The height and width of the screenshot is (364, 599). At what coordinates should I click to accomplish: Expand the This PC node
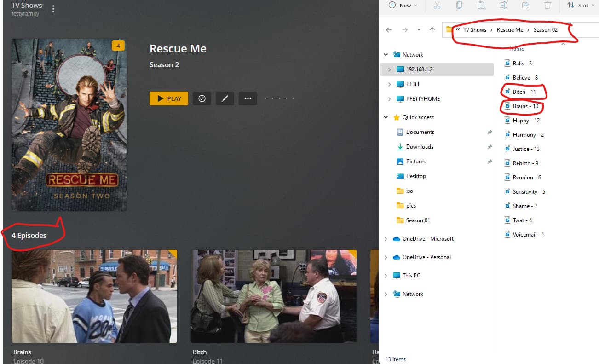386,276
